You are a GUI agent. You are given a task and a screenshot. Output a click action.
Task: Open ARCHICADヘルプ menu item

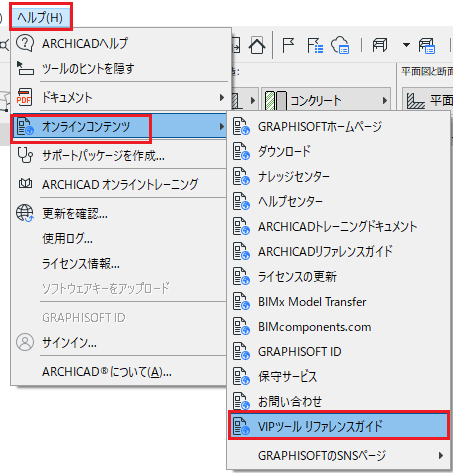(x=120, y=43)
